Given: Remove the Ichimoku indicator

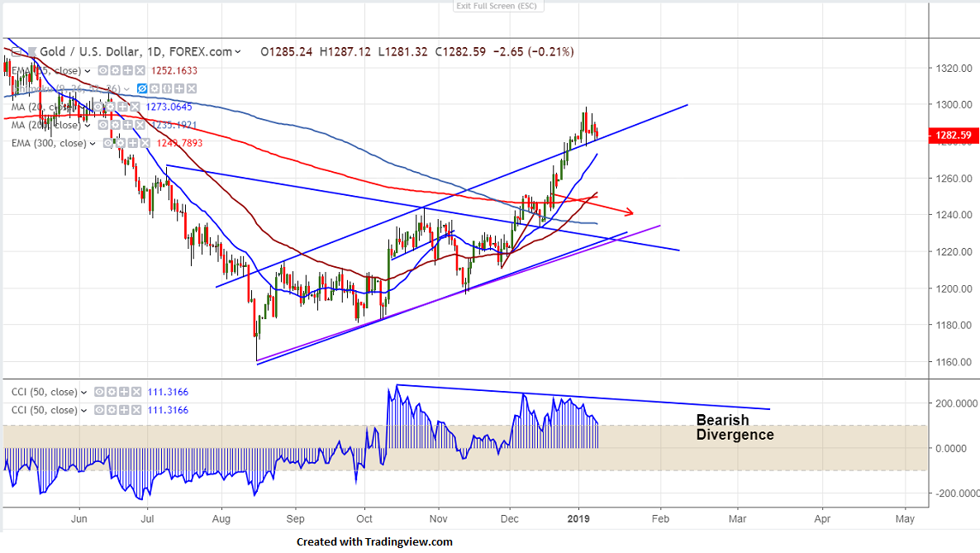Looking at the screenshot, I should click(191, 88).
